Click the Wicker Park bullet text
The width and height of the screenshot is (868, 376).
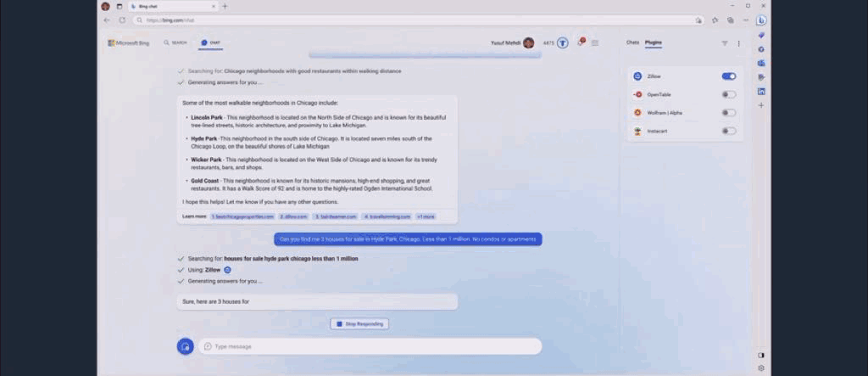[x=314, y=164]
